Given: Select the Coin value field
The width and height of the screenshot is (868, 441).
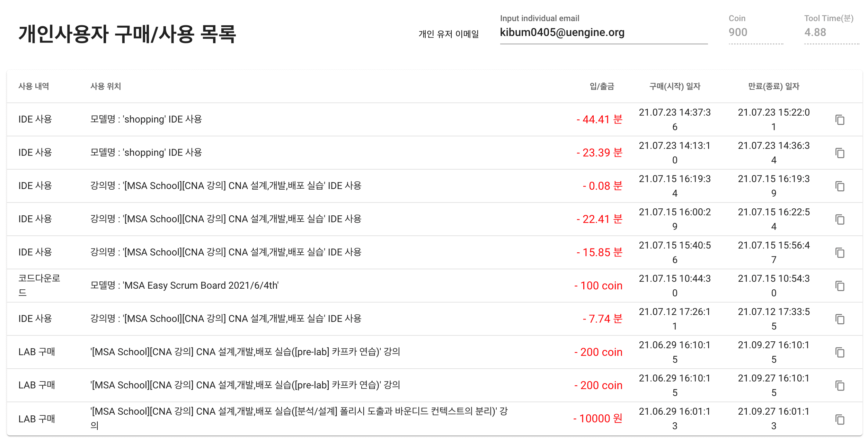Looking at the screenshot, I should pos(756,33).
